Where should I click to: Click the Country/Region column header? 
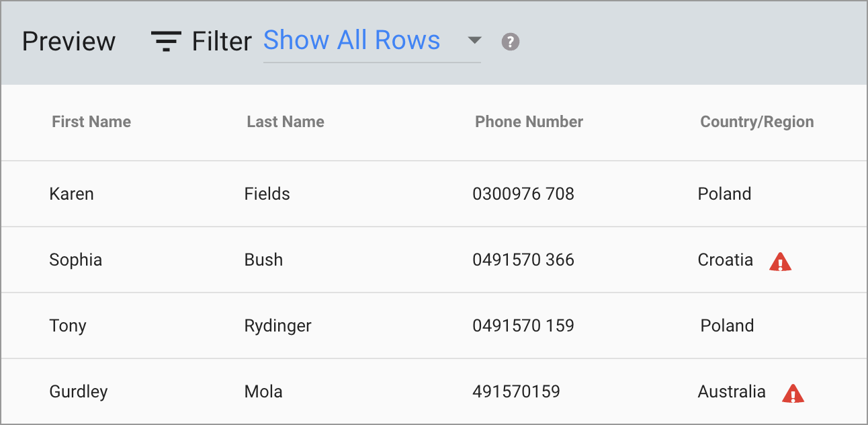click(757, 122)
